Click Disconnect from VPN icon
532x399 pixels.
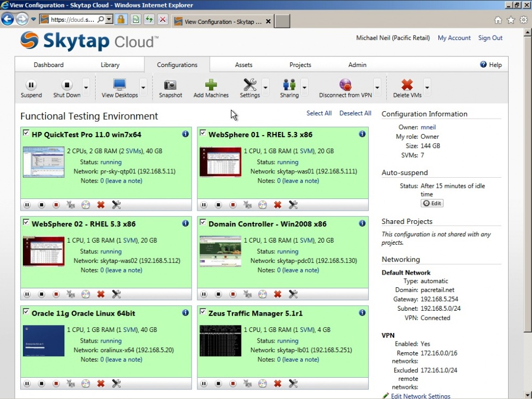345,85
